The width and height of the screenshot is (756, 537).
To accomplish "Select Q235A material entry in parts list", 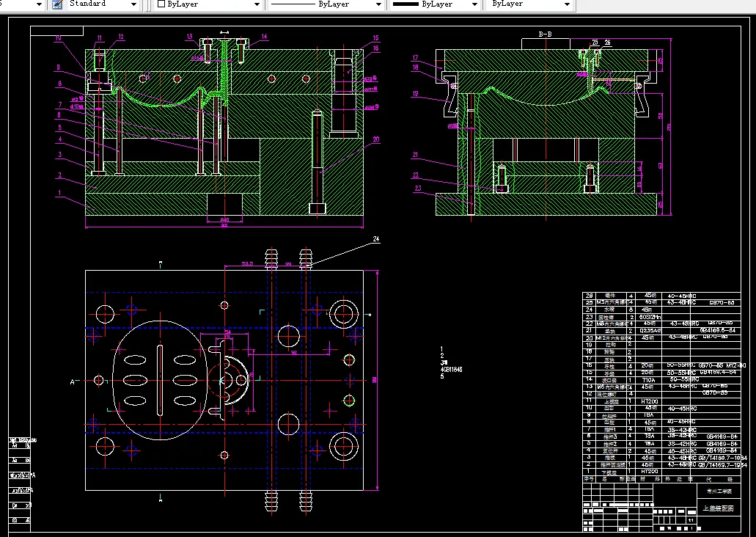I will click(650, 330).
